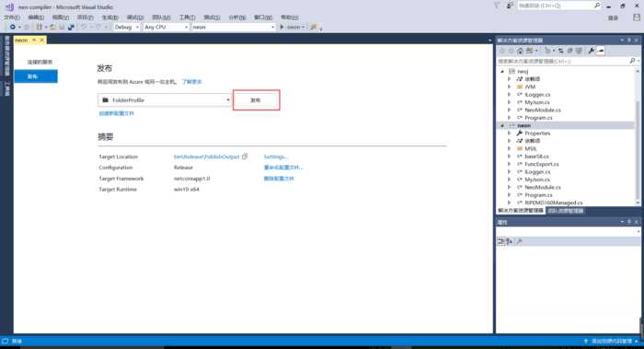The width and height of the screenshot is (644, 349).
Task: Open Debug configuration dropdown
Action: (126, 27)
